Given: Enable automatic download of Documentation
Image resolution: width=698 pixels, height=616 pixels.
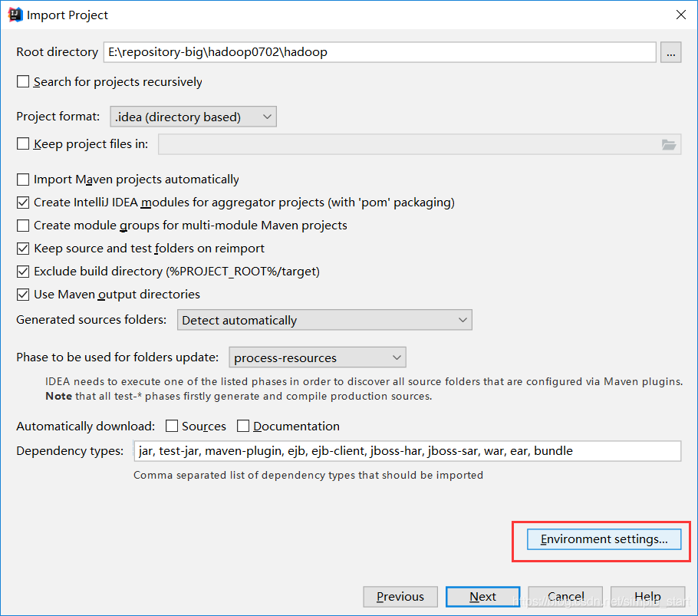Looking at the screenshot, I should click(243, 426).
